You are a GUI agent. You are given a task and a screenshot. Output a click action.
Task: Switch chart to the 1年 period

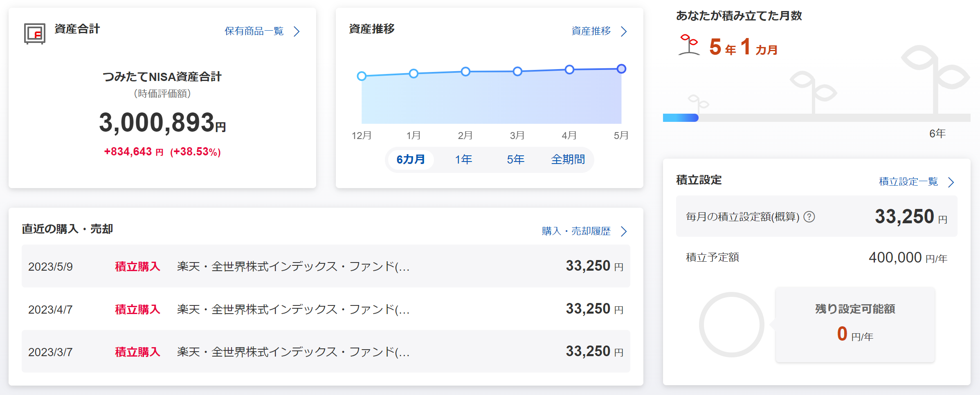pos(463,159)
